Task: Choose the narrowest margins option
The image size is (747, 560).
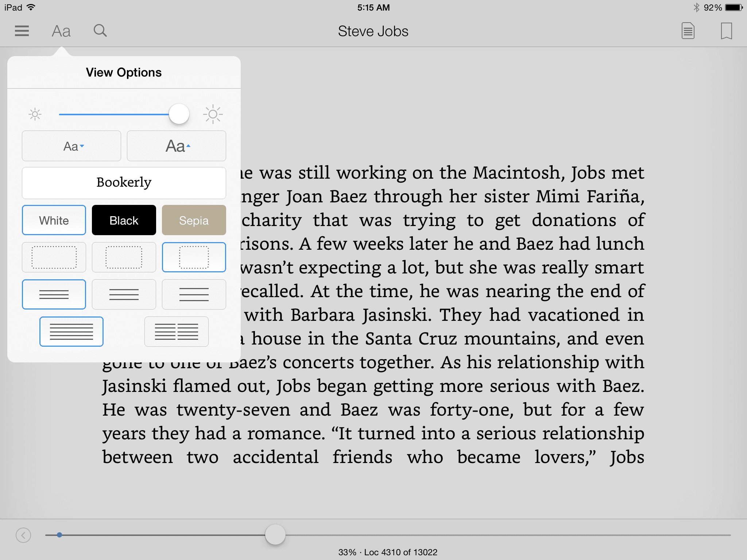Action: pos(54,257)
